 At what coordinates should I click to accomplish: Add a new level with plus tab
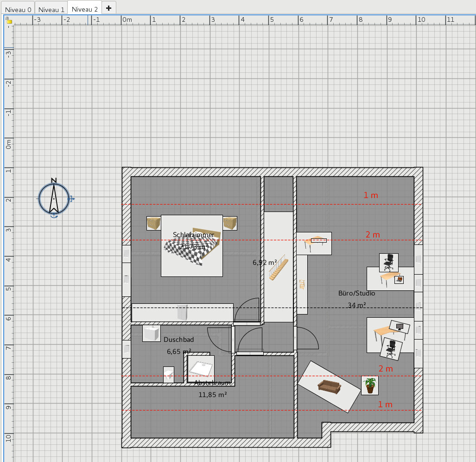coord(108,8)
